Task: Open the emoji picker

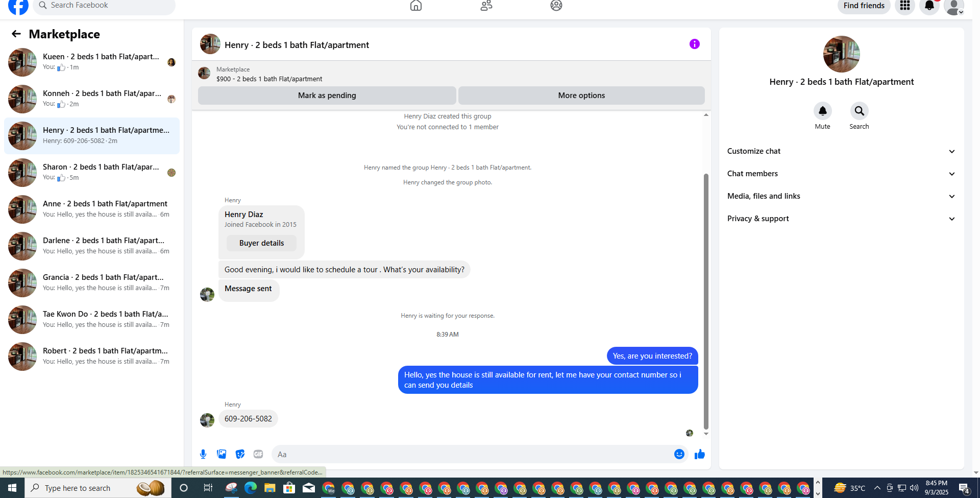Action: click(679, 454)
